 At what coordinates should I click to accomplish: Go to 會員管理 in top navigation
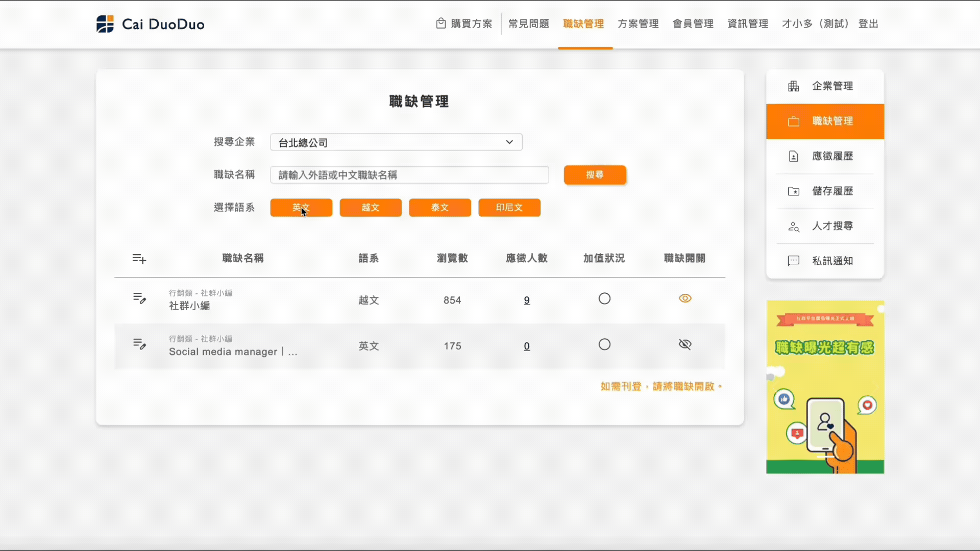tap(693, 24)
